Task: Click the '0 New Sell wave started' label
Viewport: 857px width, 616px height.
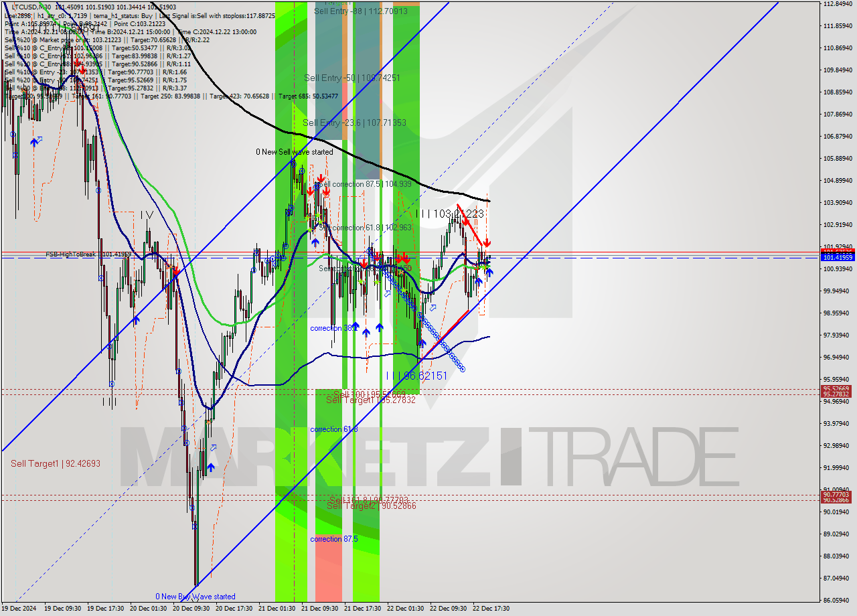Action: (x=294, y=152)
